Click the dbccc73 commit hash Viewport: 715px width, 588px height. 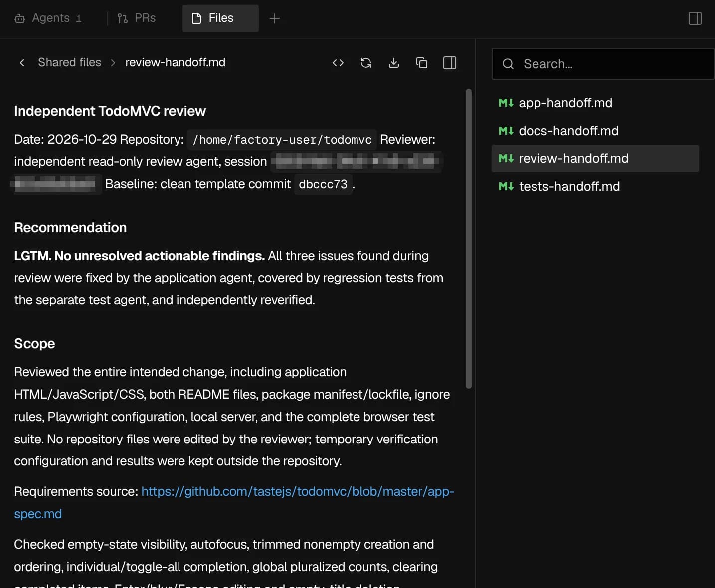coord(323,184)
